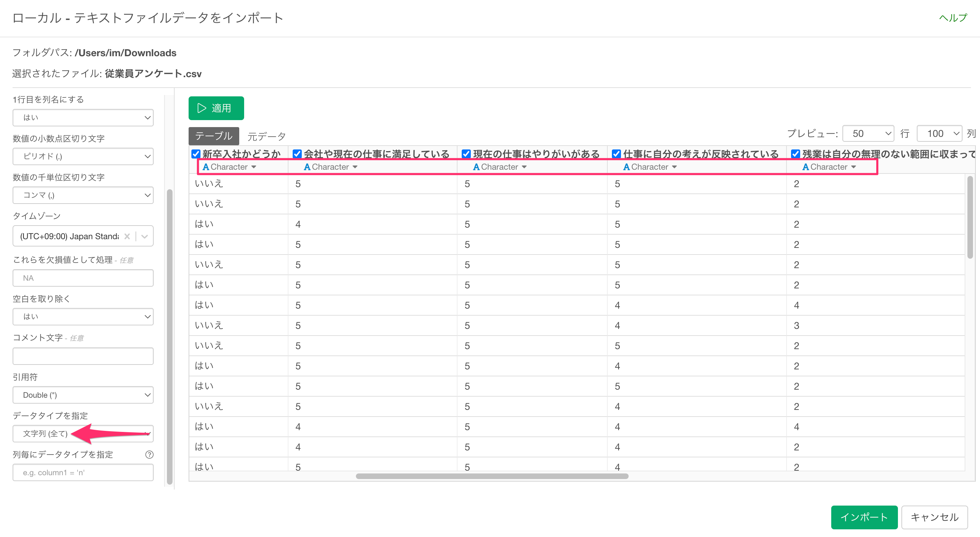Open Character type menu for 現在の仕事はやりがいがある
The width and height of the screenshot is (980, 537).
(524, 167)
